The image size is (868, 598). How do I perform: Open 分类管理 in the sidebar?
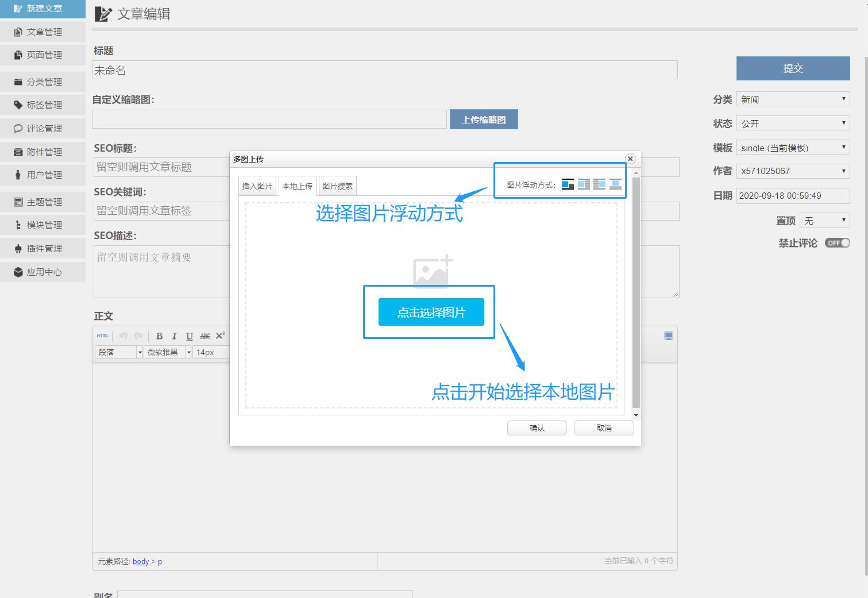(43, 82)
